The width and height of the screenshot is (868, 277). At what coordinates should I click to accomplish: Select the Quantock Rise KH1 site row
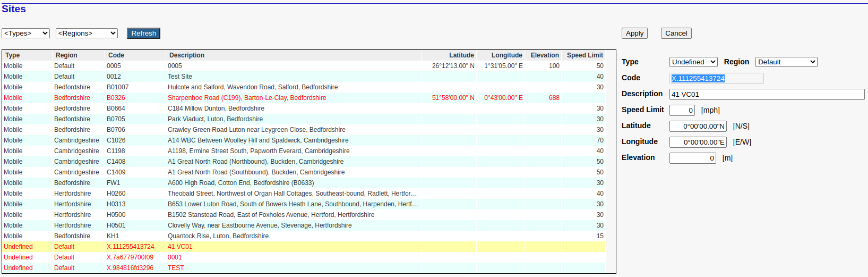pyautogui.click(x=218, y=236)
